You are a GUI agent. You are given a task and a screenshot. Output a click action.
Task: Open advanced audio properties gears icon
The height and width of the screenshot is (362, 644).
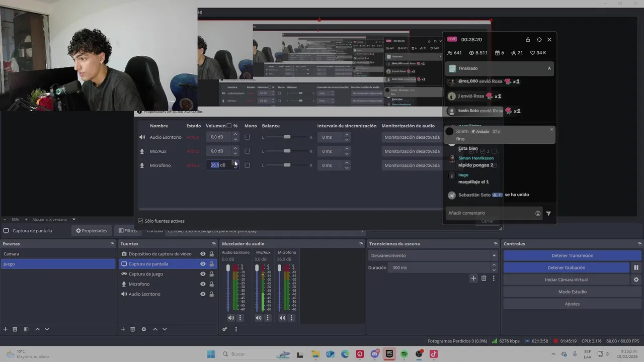tap(225, 329)
